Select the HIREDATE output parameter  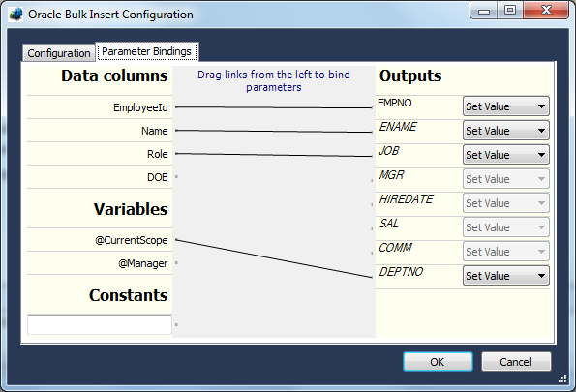(406, 199)
